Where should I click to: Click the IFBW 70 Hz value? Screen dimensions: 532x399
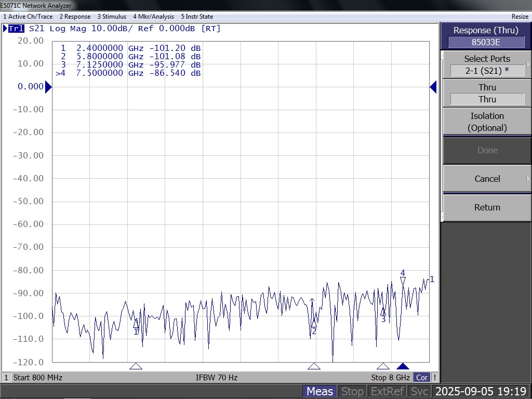point(217,377)
